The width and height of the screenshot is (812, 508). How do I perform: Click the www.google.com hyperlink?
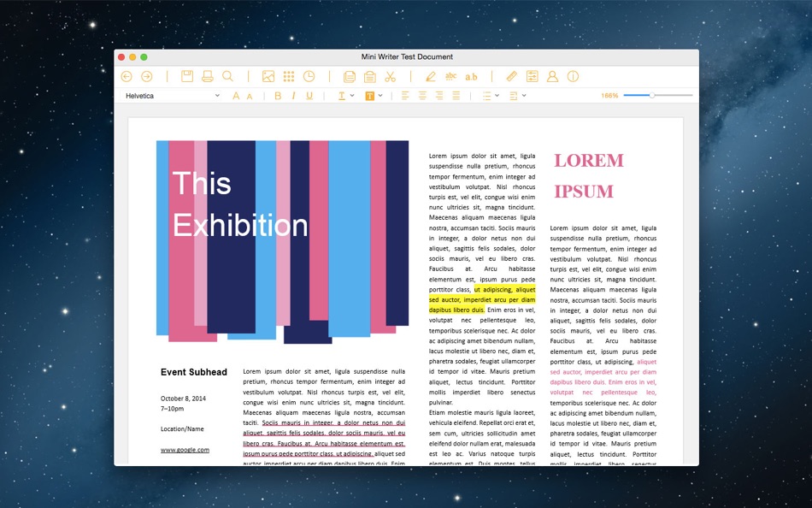click(x=184, y=449)
